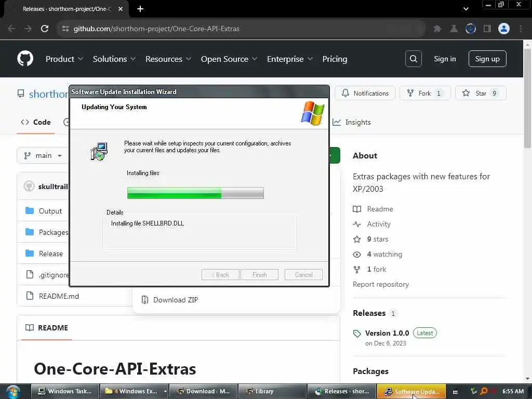Open Windows Explorer group in taskbar
The image size is (532, 399).
(135, 392)
